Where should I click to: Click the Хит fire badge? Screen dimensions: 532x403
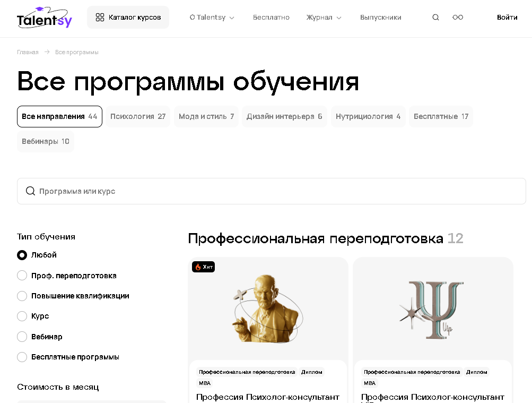pos(204,267)
